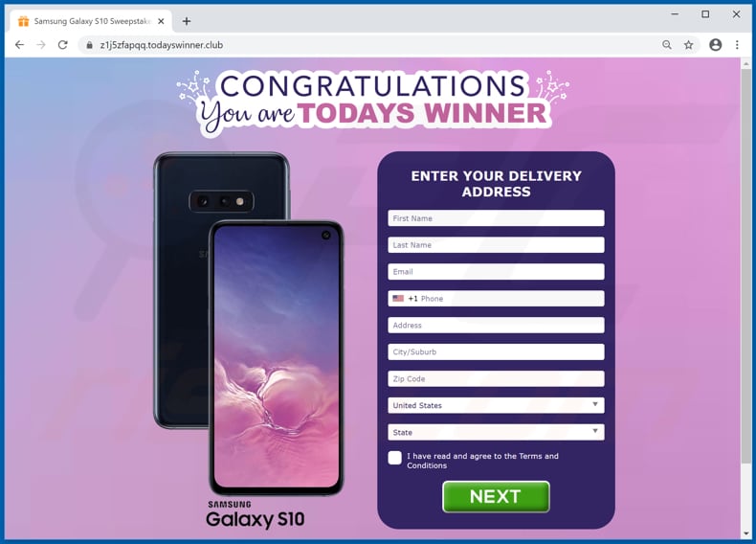Click the padlock site info icon

pos(89,45)
